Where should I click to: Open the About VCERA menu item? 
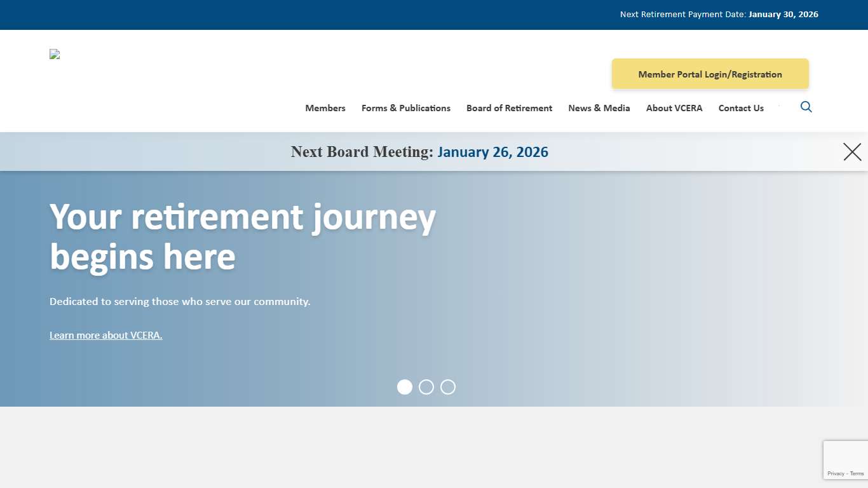click(674, 108)
